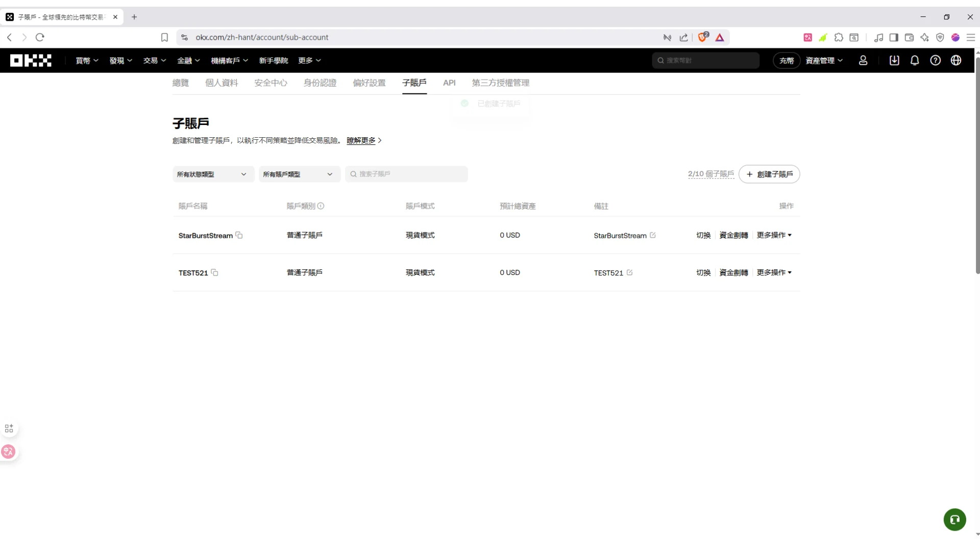Open the 安全中心 tab
980x551 pixels.
click(271, 83)
